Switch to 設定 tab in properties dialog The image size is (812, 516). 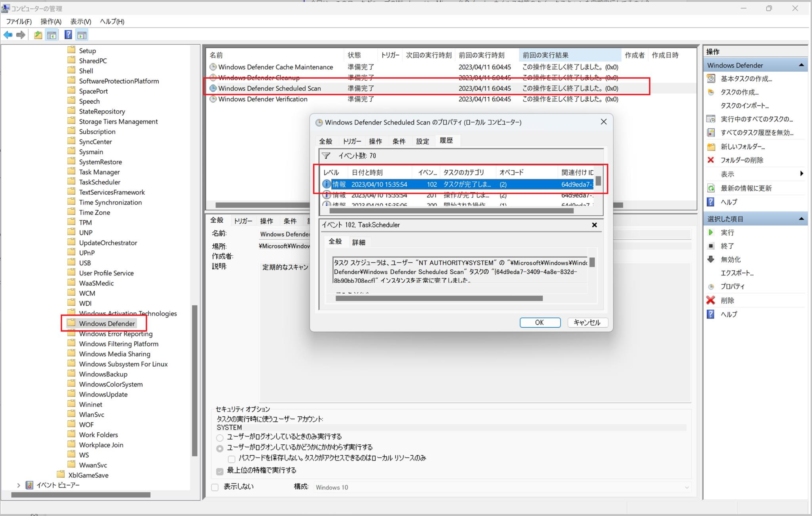click(423, 141)
